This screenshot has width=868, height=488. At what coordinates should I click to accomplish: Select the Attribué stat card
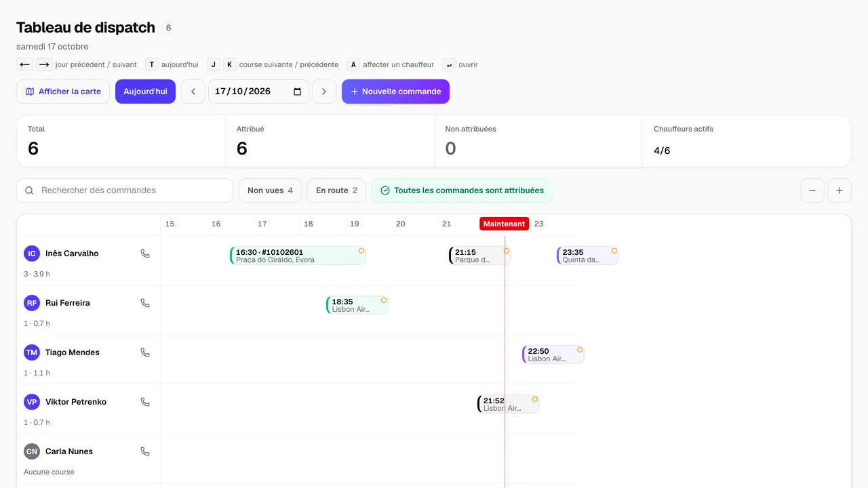pos(330,141)
